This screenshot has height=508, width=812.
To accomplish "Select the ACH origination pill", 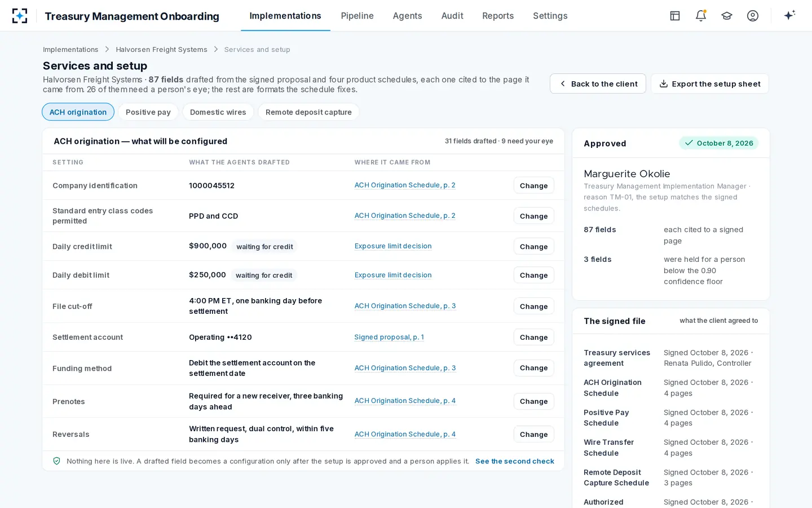I will coord(78,112).
